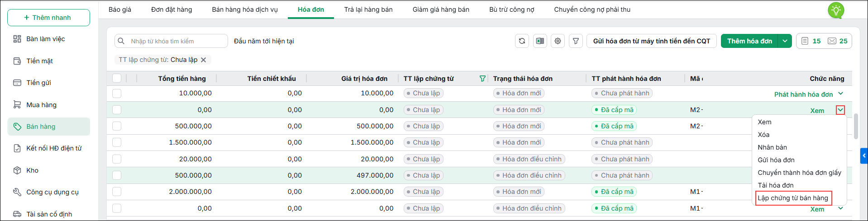Export list to Excel icon

[540, 41]
